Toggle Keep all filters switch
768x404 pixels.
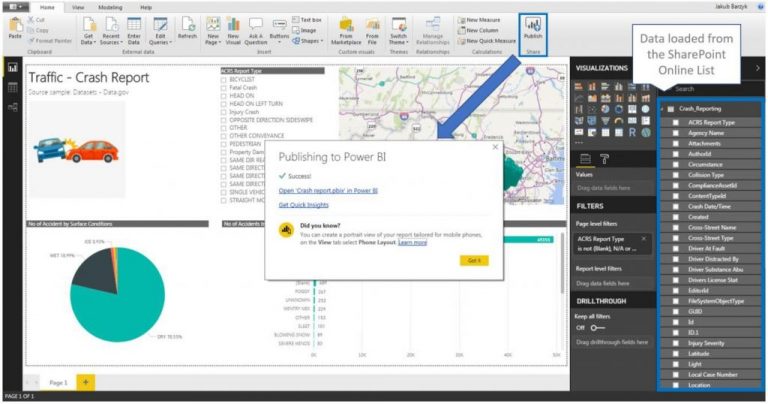[598, 328]
